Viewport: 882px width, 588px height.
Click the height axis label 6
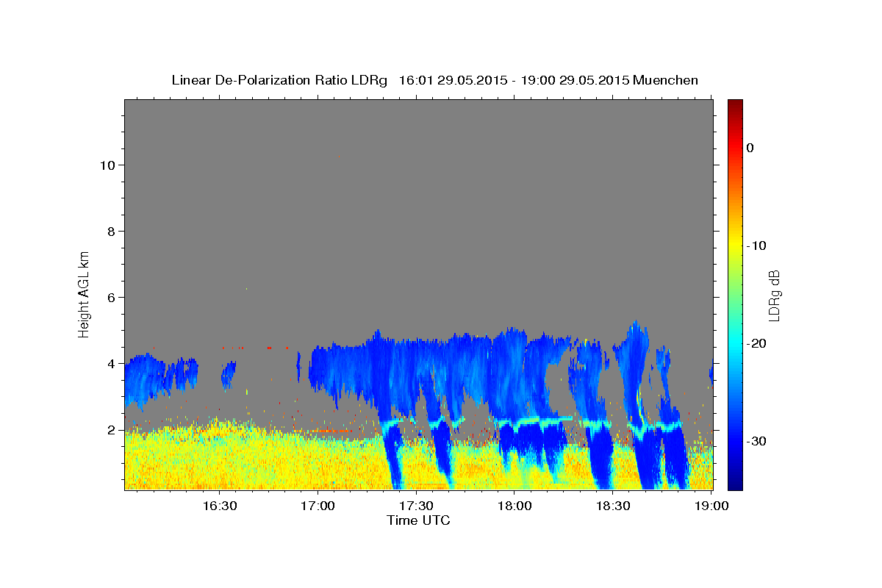112,297
